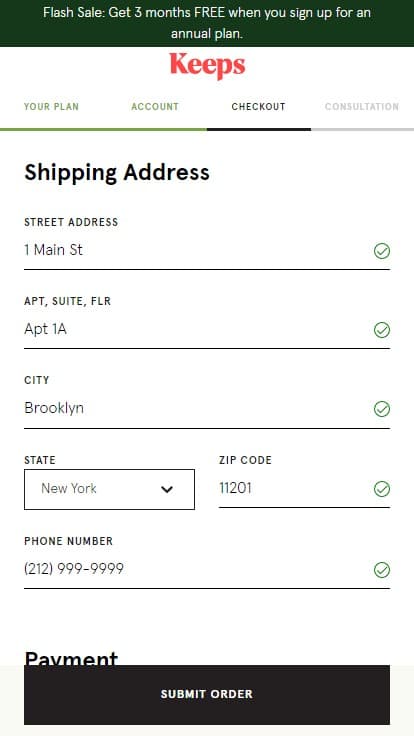
Task: Submit the order
Action: pyautogui.click(x=207, y=695)
